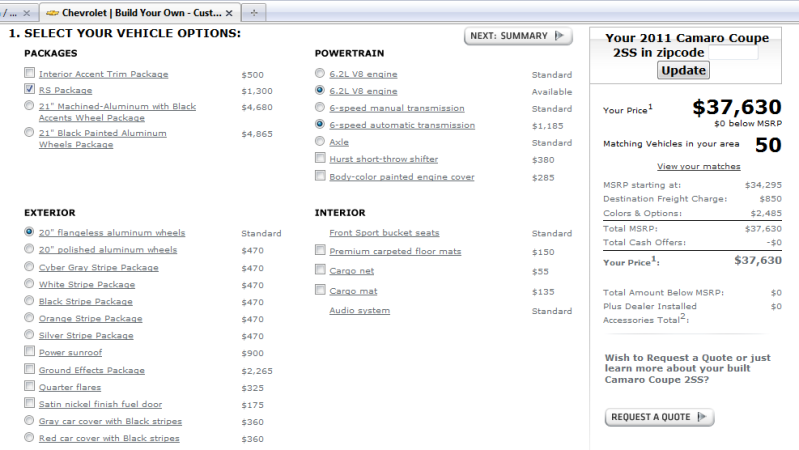Check the Interior Accent Trim Package box

click(x=30, y=73)
